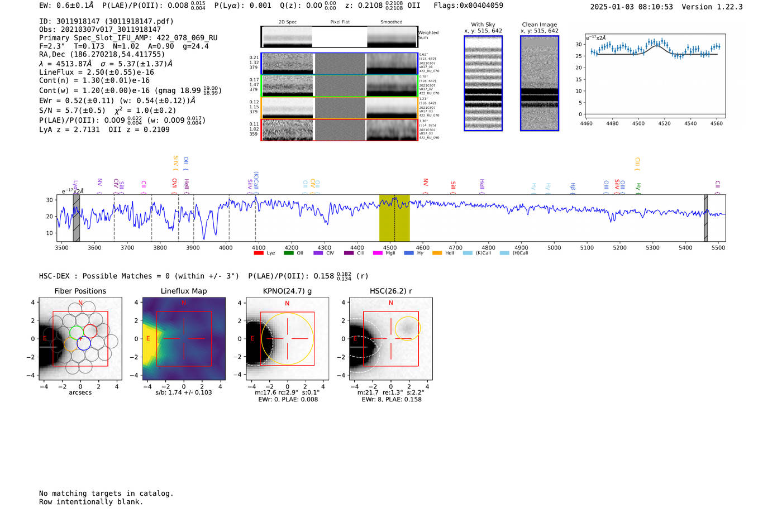Click the orange-bordered fiber 2D Spec cutout
782x532 pixels.
(x=287, y=108)
